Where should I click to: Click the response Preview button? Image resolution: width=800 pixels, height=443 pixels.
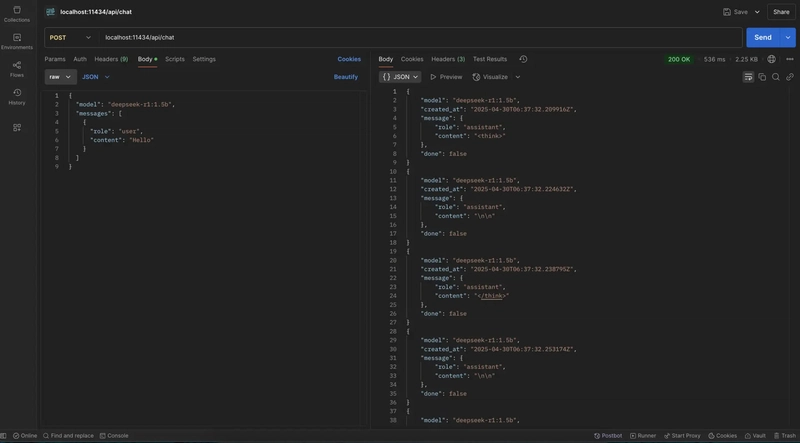[x=446, y=77]
